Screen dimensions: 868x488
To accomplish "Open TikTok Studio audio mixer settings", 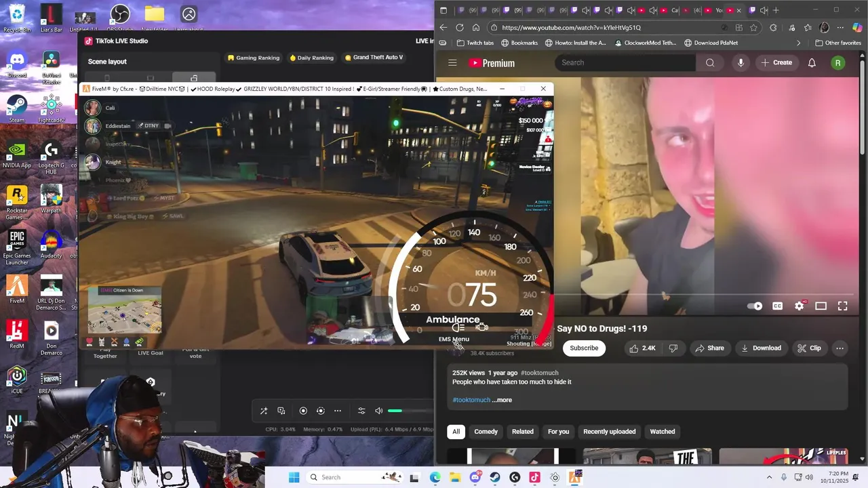I will tap(361, 411).
